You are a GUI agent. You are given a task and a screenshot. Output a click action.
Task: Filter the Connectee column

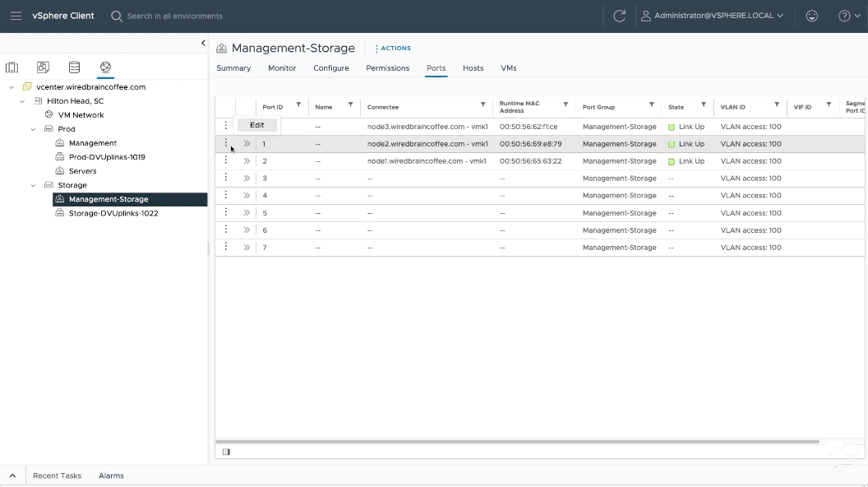coord(483,105)
